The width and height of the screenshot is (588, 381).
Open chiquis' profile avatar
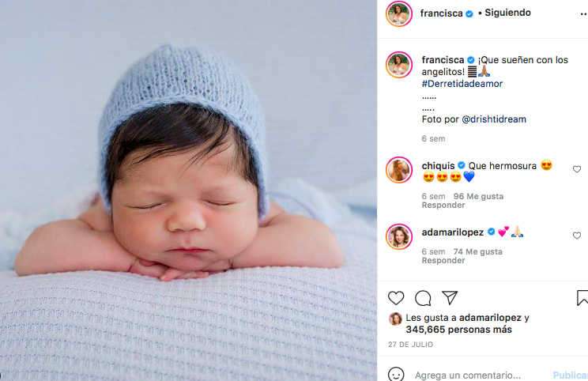399,170
